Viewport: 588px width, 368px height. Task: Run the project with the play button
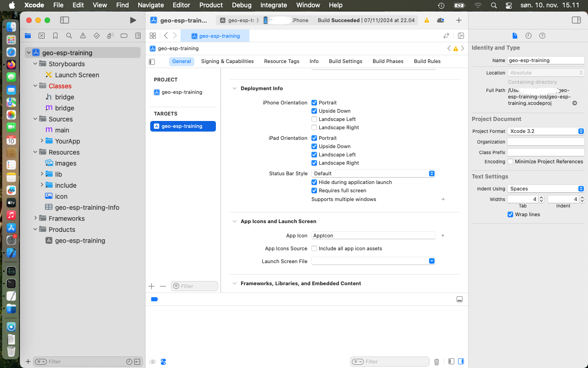click(x=133, y=20)
